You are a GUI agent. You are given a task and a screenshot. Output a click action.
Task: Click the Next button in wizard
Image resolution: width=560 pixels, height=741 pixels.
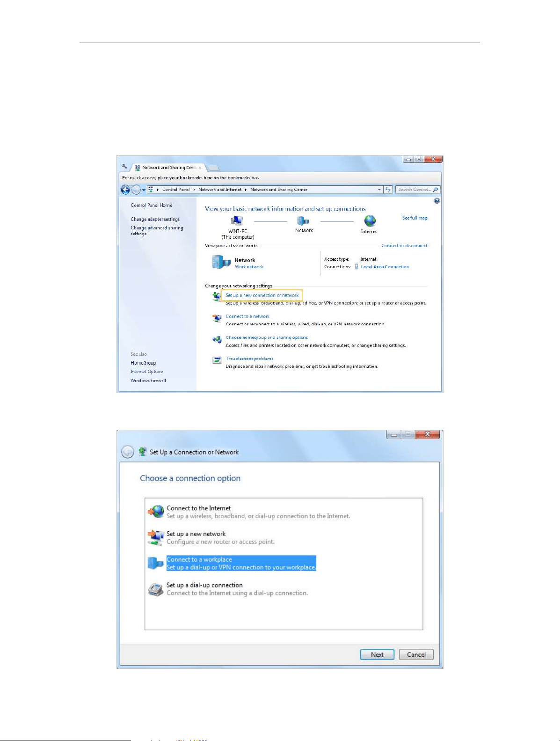click(x=377, y=654)
